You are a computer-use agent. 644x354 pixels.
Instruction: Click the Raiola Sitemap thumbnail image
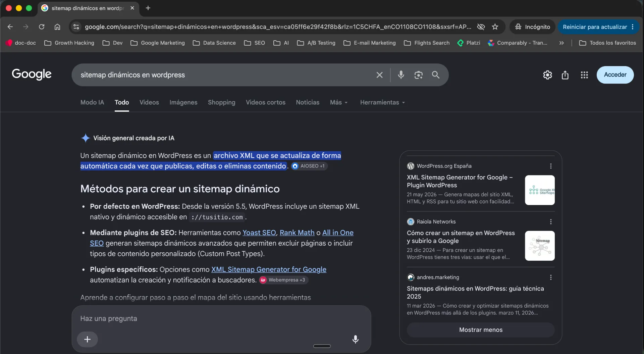coord(540,246)
